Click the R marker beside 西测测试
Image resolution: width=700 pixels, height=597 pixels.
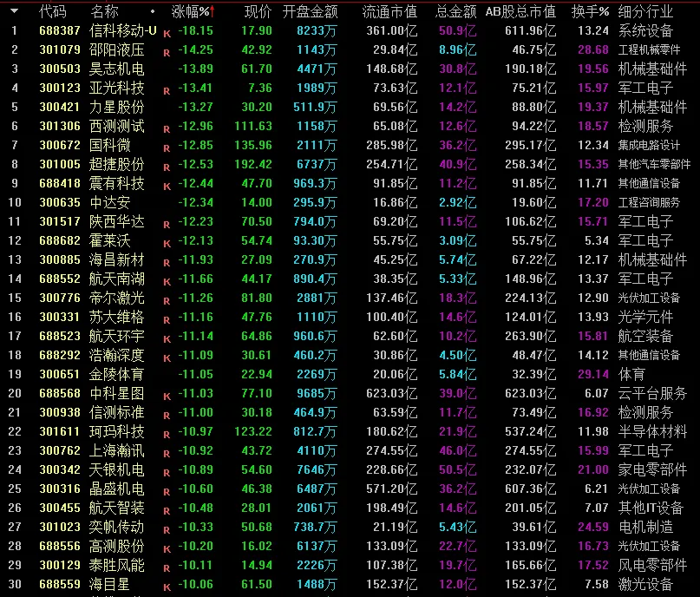pos(167,129)
